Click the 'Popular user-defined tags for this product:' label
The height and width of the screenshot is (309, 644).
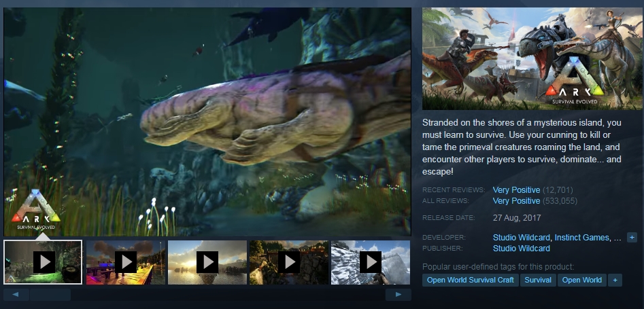(498, 267)
